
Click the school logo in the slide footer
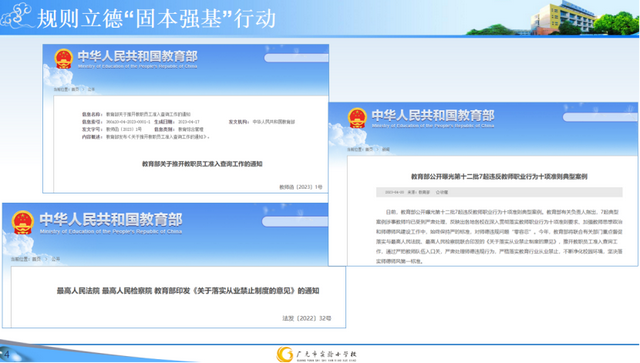pyautogui.click(x=316, y=354)
